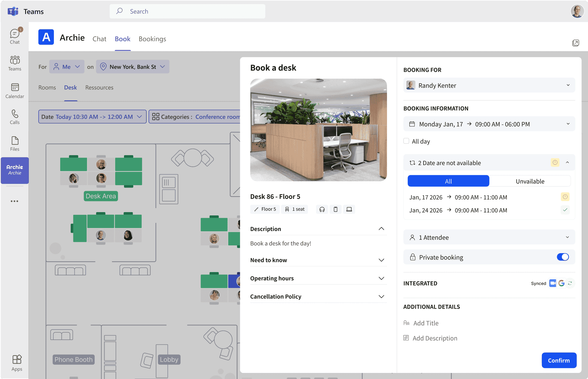Disable the Private booking toggle
The height and width of the screenshot is (379, 588).
563,257
